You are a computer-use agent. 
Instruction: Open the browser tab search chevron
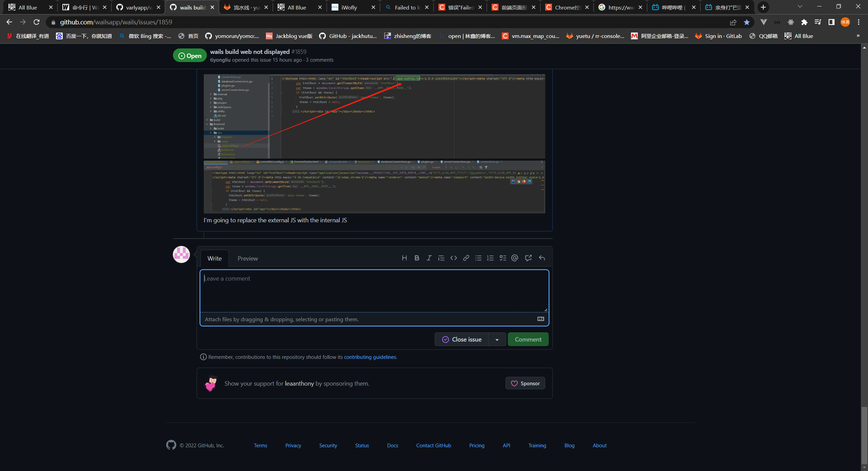[x=800, y=7]
